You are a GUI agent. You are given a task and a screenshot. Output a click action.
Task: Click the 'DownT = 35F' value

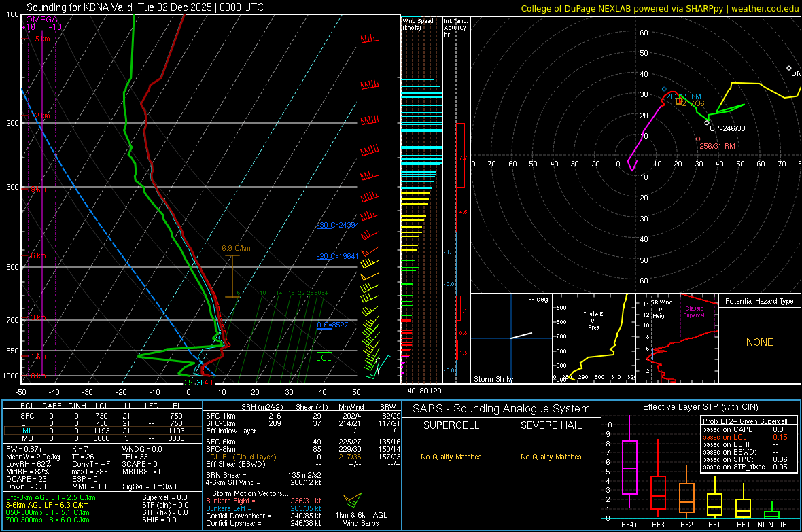click(x=27, y=486)
